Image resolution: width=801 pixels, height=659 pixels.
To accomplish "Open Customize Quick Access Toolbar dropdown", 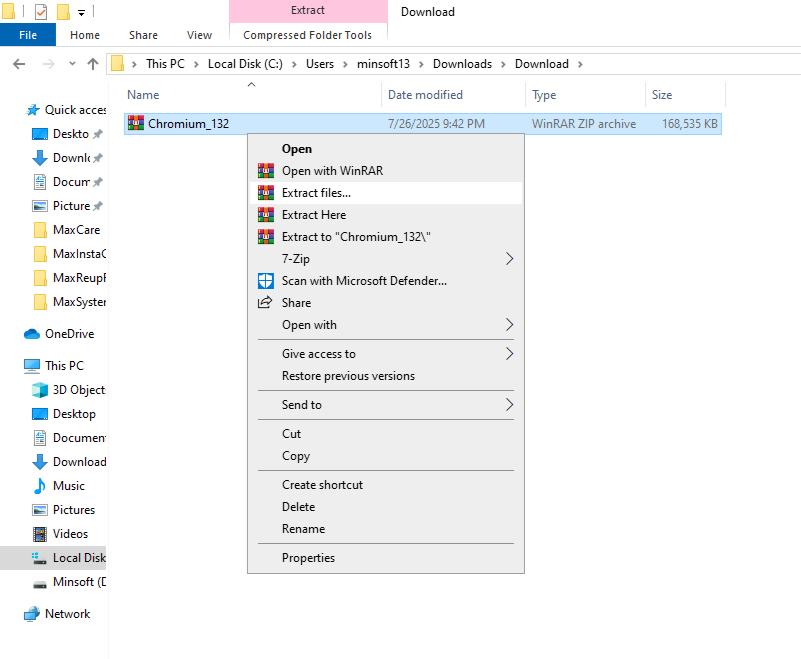I will [x=81, y=12].
